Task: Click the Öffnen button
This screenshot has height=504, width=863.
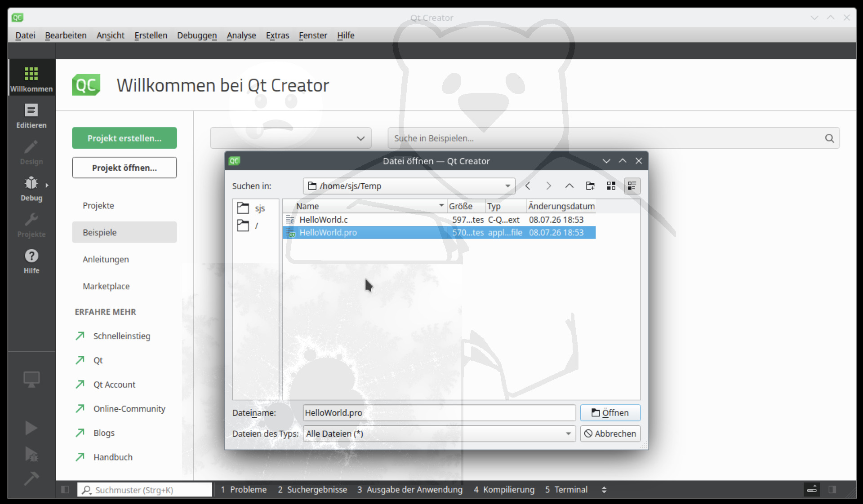Action: pos(610,413)
